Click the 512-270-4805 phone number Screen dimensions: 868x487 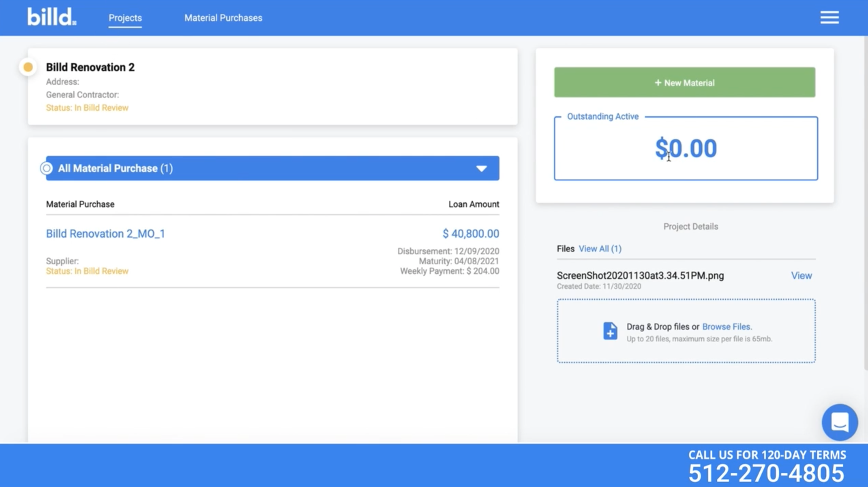click(766, 473)
